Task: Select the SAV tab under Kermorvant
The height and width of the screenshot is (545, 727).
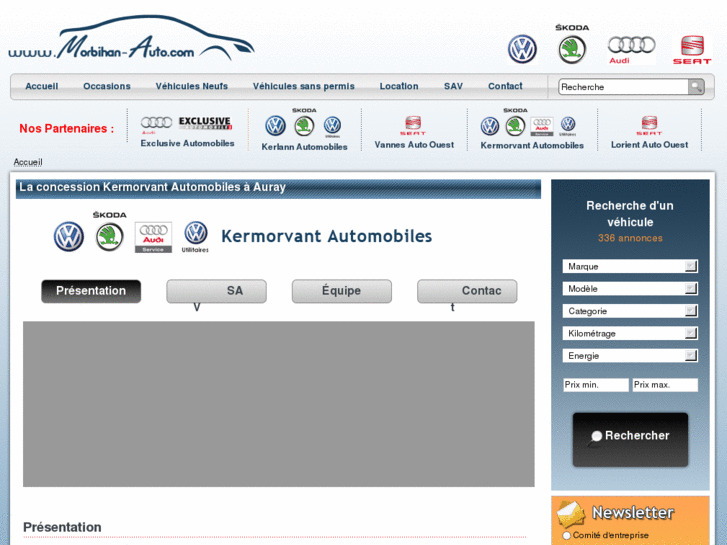Action: click(x=217, y=291)
